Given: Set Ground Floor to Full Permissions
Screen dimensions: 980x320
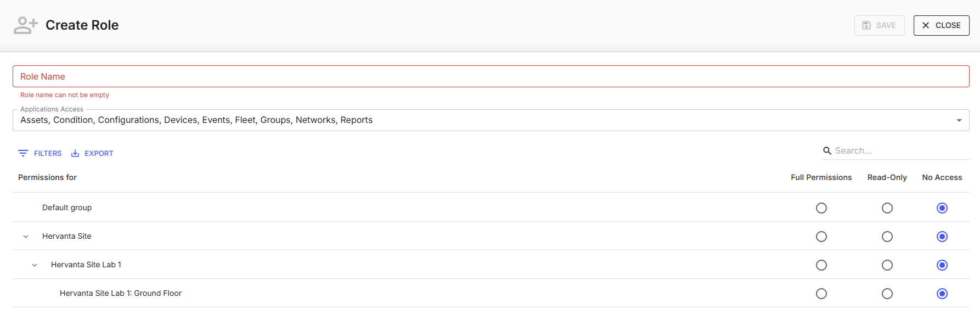Looking at the screenshot, I should [x=821, y=294].
